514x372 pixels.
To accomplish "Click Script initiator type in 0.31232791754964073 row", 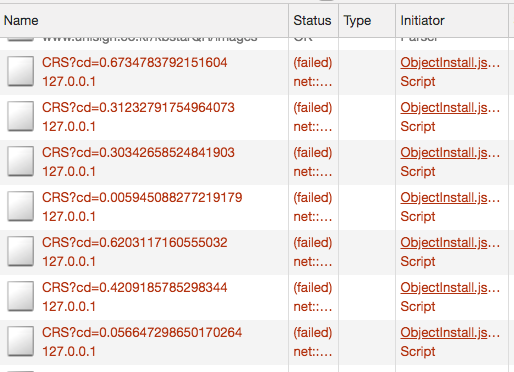I will [418, 127].
